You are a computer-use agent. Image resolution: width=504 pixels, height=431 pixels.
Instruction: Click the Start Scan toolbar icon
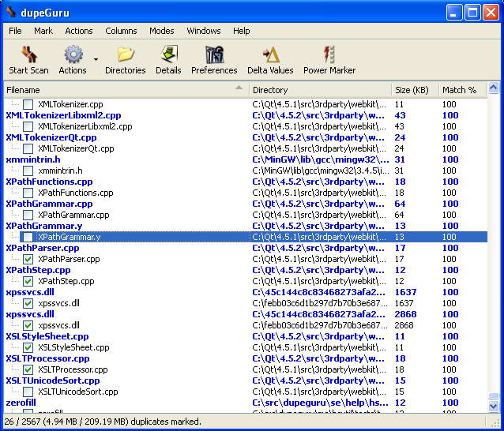(x=29, y=54)
